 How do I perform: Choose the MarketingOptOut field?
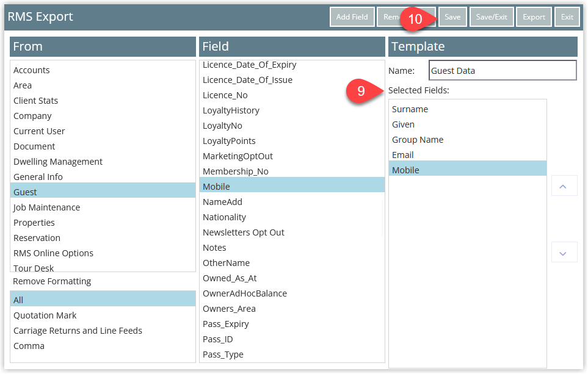point(292,156)
